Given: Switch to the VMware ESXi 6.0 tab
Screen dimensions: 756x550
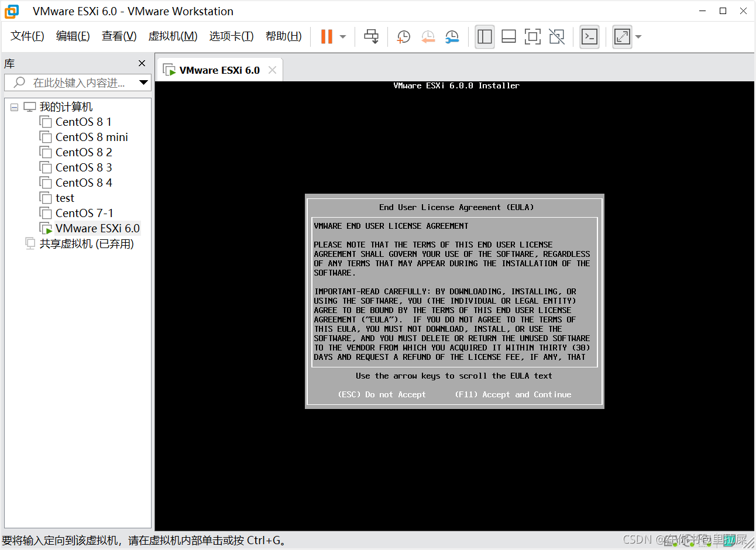Looking at the screenshot, I should click(x=219, y=70).
